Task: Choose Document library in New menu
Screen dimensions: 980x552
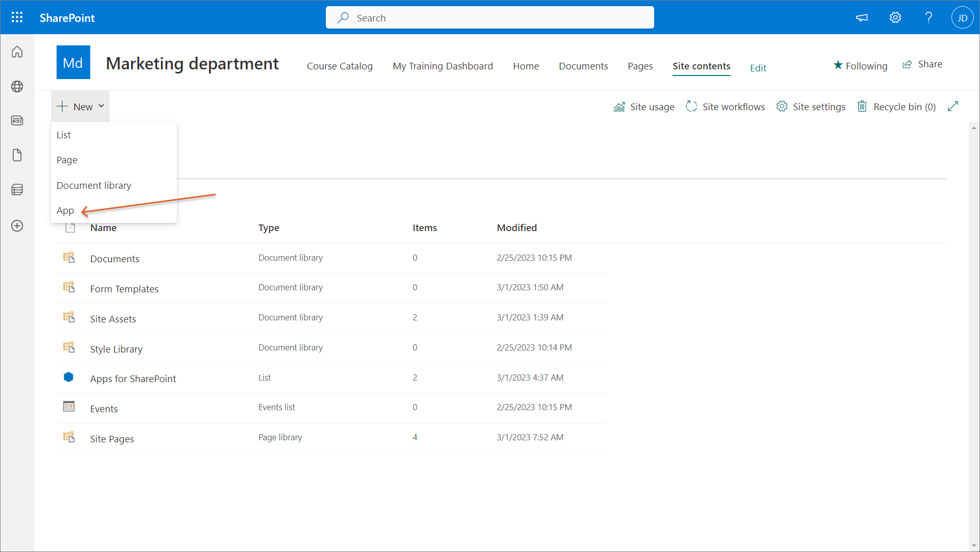Action: point(94,186)
